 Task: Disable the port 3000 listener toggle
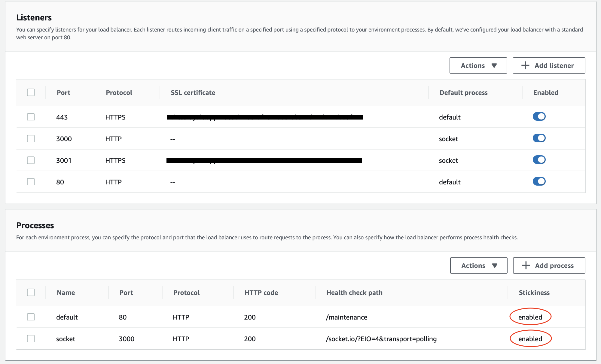[539, 138]
